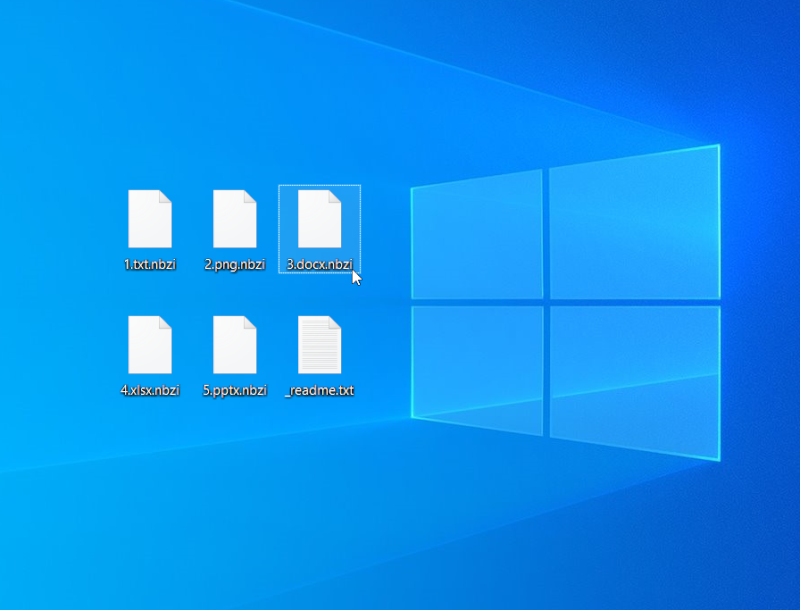Select the 4.xlsx.nbzi file icon
This screenshot has height=610, width=800.
tap(150, 345)
